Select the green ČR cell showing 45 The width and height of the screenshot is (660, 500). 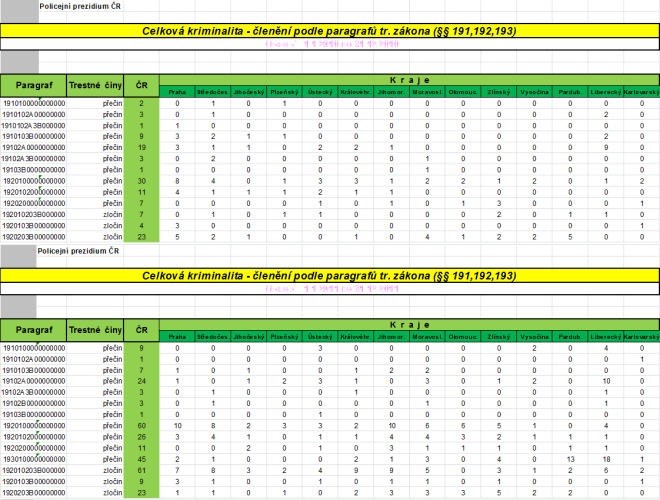pyautogui.click(x=142, y=457)
